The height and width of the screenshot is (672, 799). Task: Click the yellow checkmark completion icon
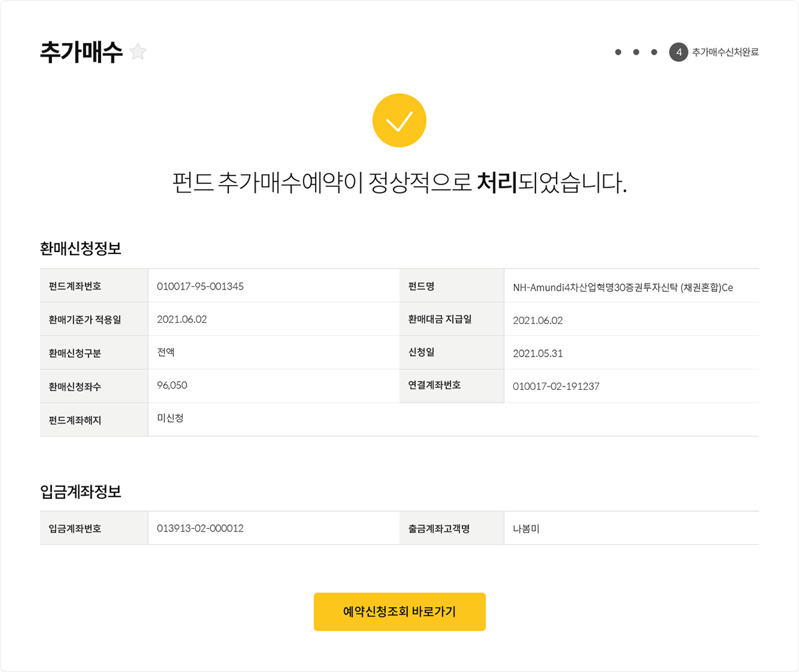click(x=400, y=121)
